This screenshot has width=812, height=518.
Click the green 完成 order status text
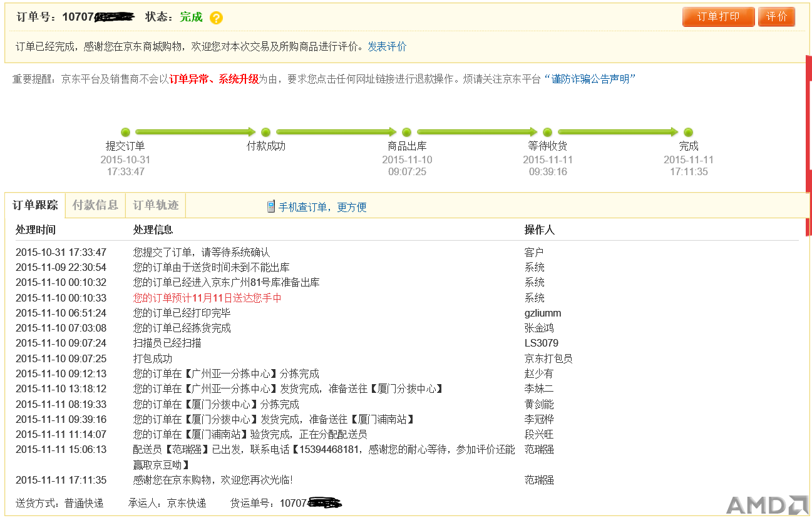[192, 17]
